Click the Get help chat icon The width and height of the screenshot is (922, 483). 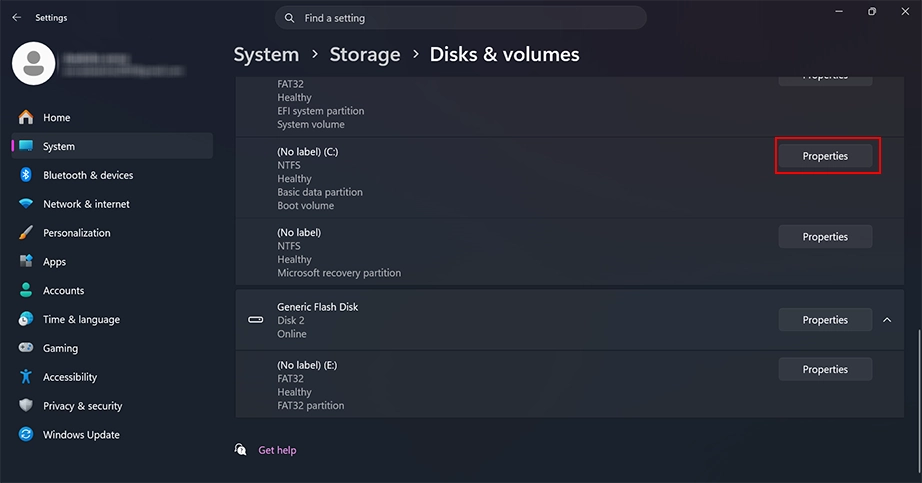[x=240, y=450]
